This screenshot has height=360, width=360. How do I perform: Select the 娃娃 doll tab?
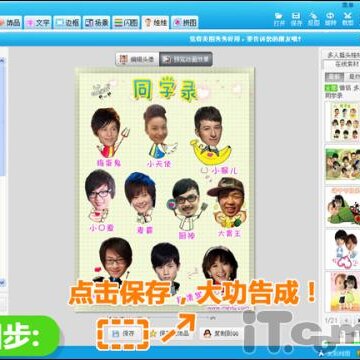(x=155, y=22)
